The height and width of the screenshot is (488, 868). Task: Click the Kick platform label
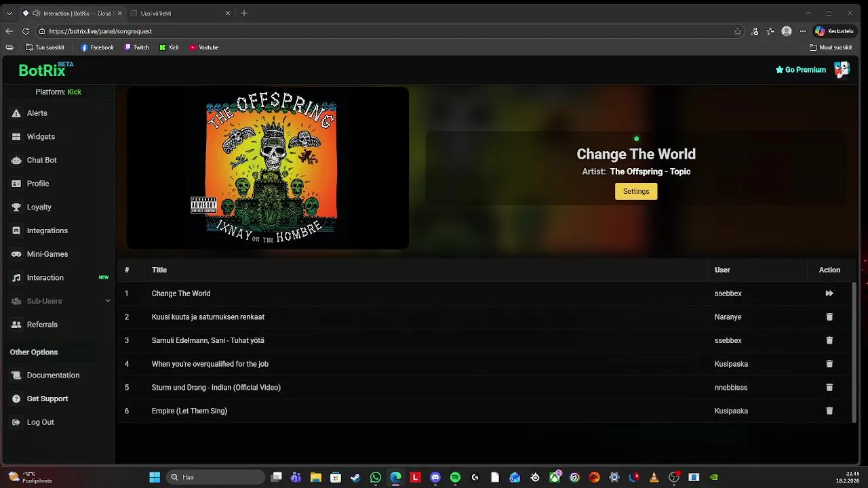point(74,91)
